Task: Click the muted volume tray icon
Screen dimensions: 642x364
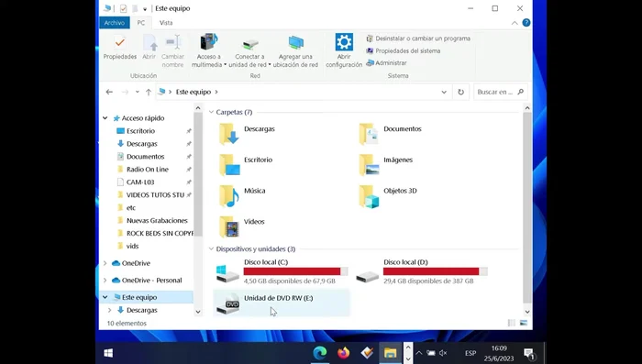Action: (443, 353)
